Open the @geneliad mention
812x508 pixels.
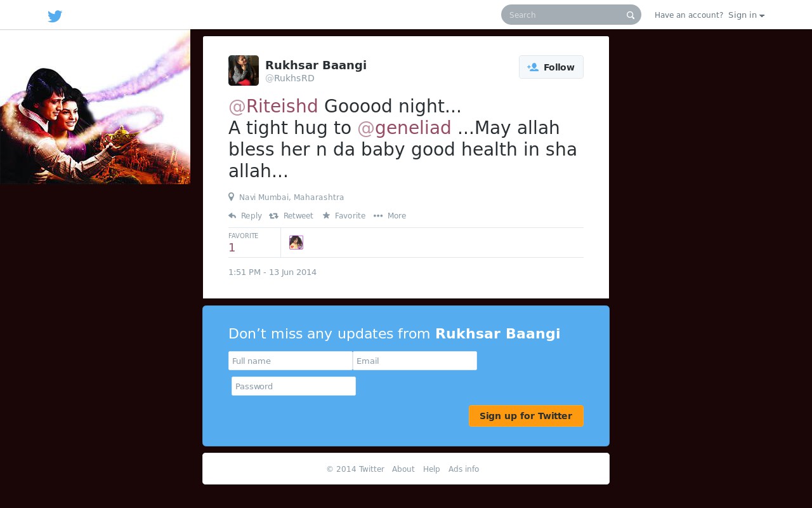(x=404, y=128)
